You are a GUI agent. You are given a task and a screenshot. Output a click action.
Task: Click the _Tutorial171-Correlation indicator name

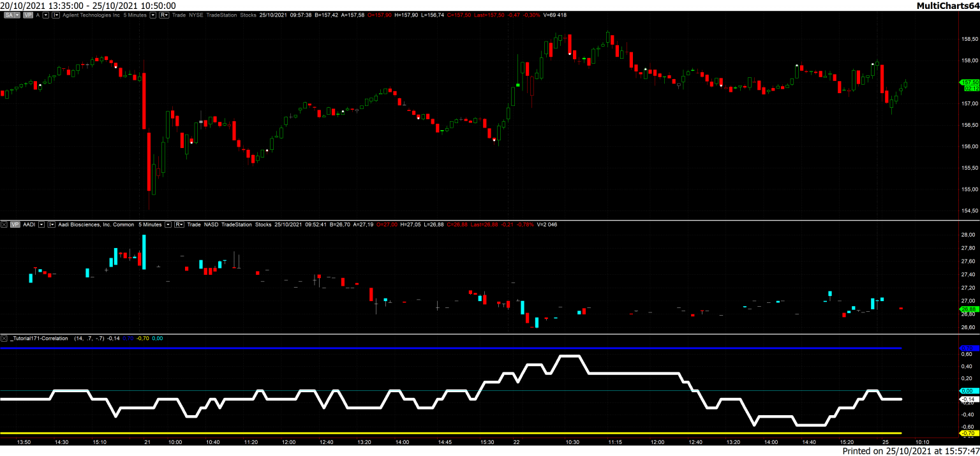[38, 339]
